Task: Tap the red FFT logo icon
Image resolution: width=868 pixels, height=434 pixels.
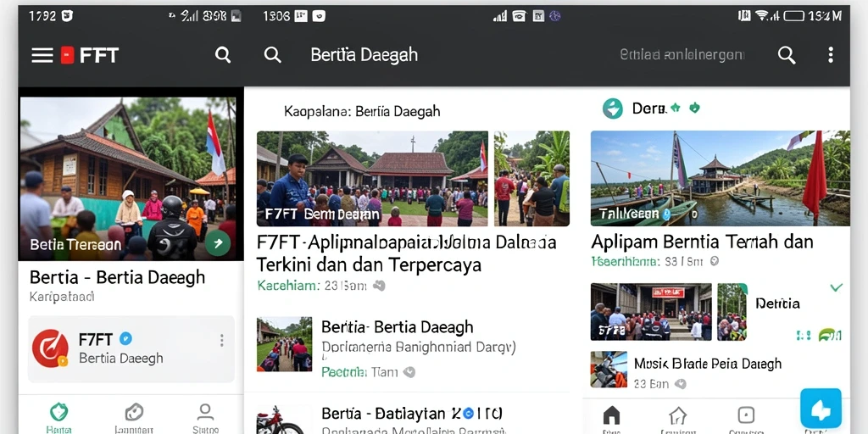Action: point(68,55)
